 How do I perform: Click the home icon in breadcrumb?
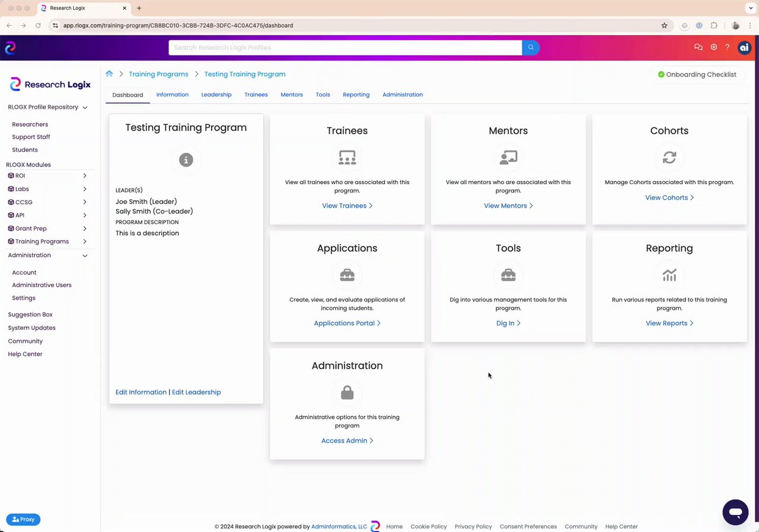109,74
